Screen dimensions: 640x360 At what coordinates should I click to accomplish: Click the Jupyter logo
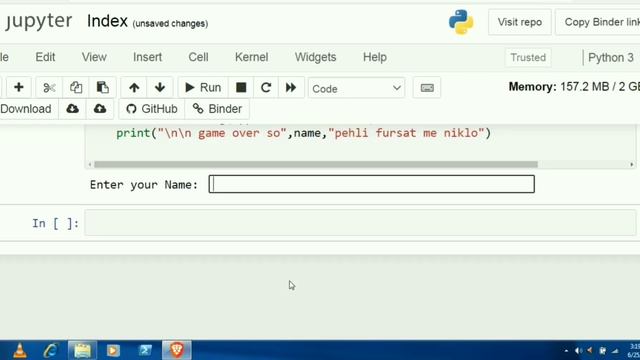tap(39, 21)
